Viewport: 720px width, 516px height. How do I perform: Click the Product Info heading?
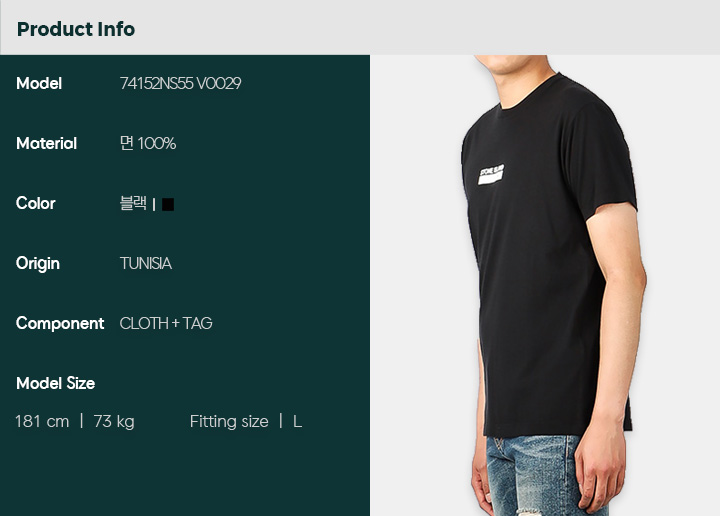[76, 29]
